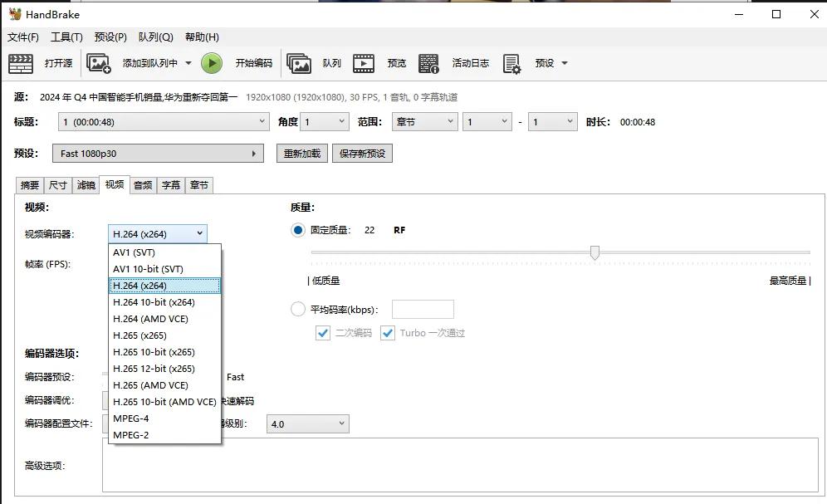
Task: Switch to the 章节 tab
Action: tap(199, 185)
